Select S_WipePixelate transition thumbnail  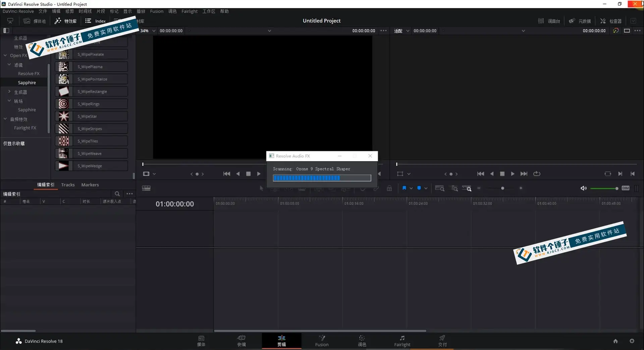[64, 54]
